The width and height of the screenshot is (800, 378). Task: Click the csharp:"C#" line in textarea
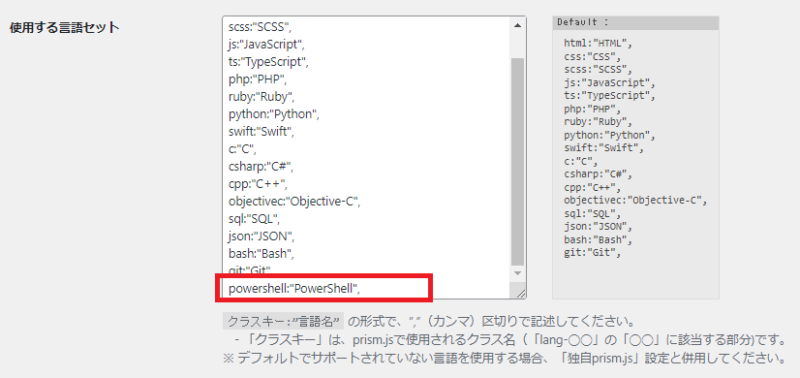pos(261,167)
